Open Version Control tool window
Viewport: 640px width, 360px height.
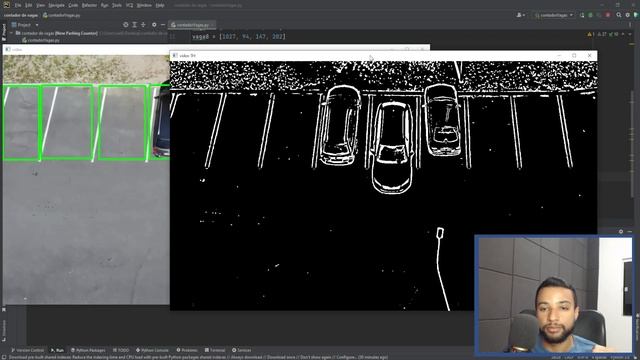pos(27,350)
